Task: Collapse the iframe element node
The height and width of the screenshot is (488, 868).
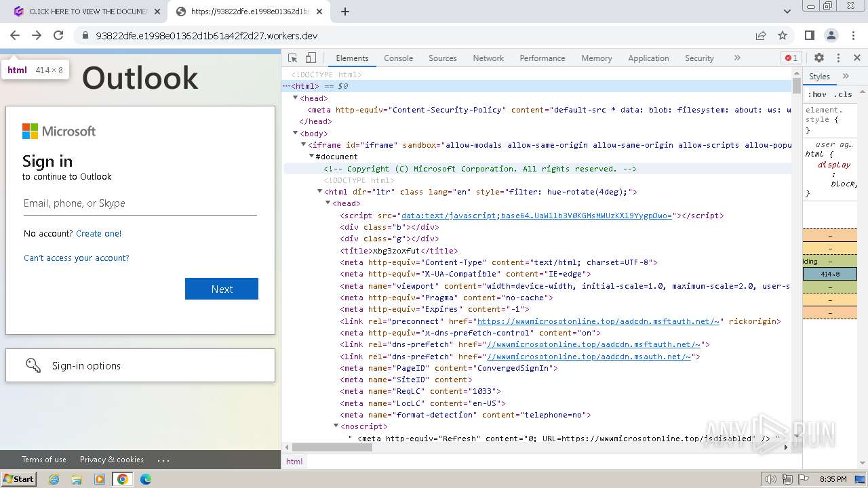Action: pyautogui.click(x=304, y=144)
